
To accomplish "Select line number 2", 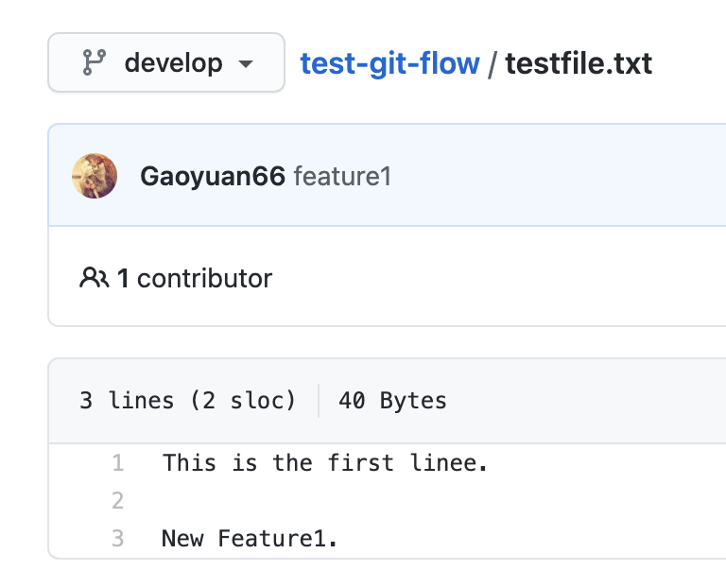I will click(x=118, y=501).
